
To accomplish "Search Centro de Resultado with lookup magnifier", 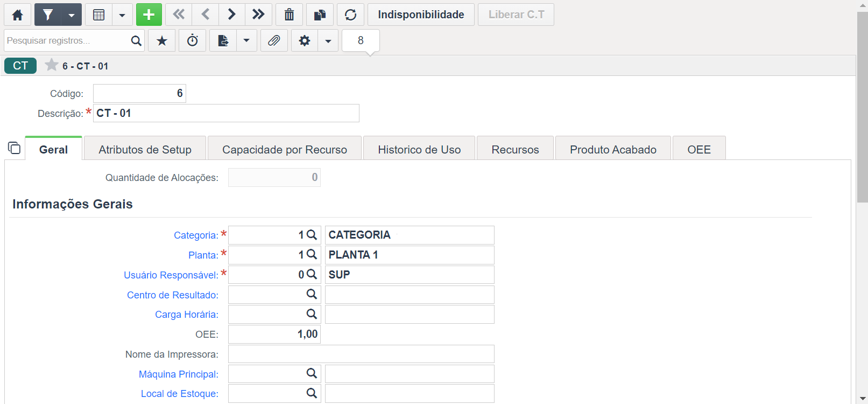I will click(x=312, y=294).
